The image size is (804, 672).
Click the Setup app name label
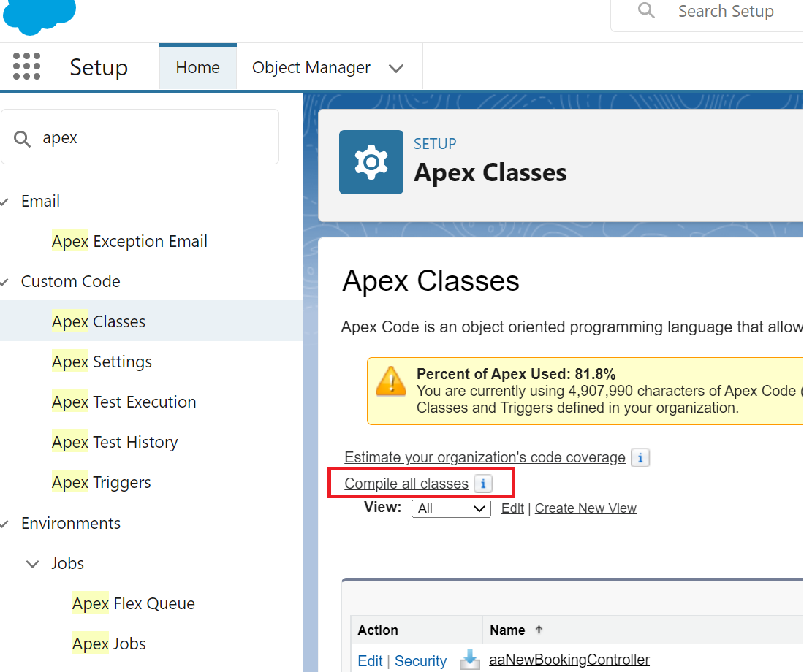(x=99, y=67)
